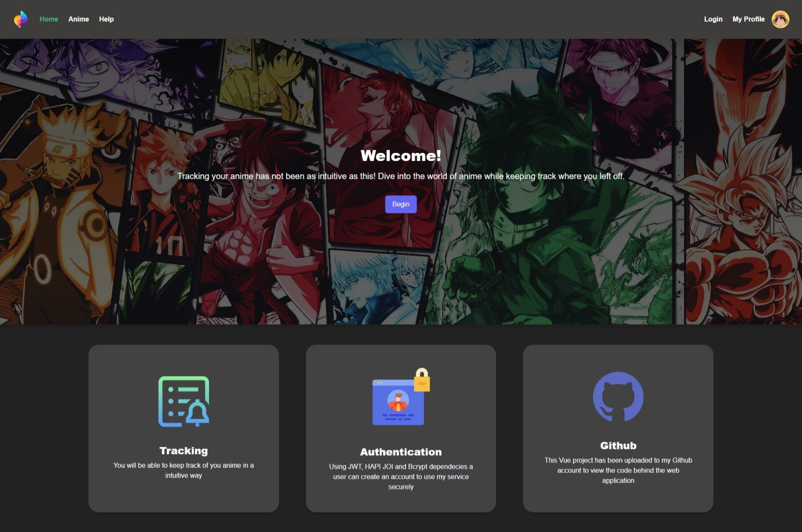Go to My Profile link

pyautogui.click(x=749, y=19)
